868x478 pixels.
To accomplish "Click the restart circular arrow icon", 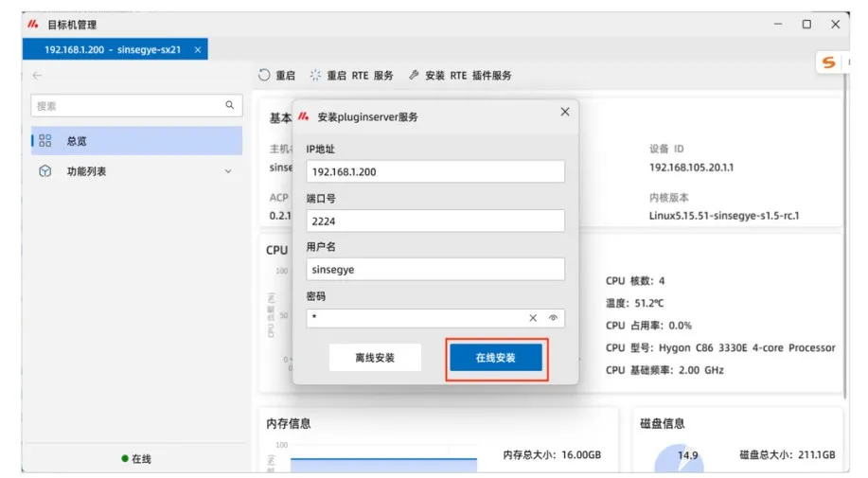I will coord(265,75).
